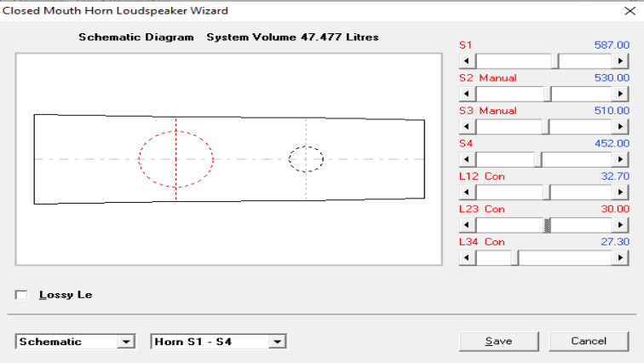Close the Closed Mouth Horn wizard window
The image size is (644, 363).
click(x=630, y=10)
